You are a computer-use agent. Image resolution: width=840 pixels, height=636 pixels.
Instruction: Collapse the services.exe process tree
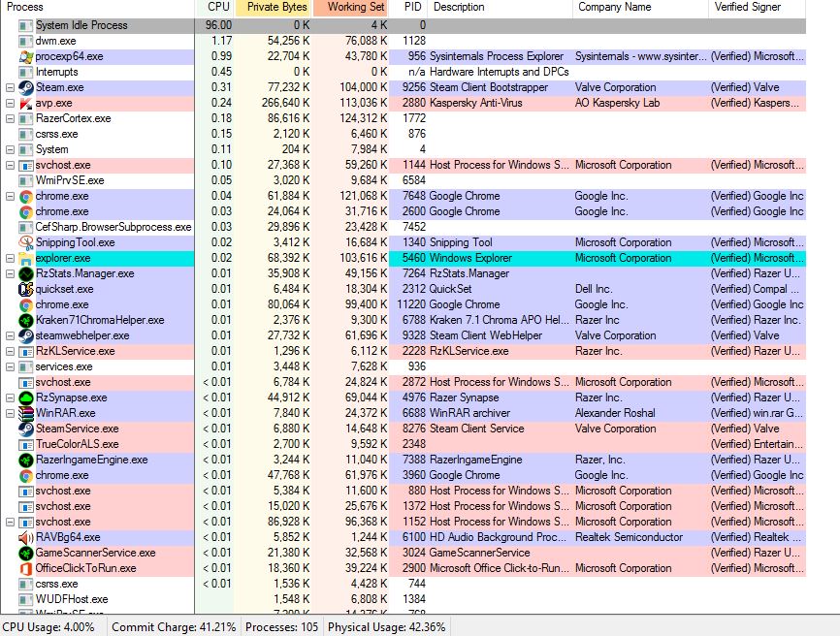(x=10, y=366)
